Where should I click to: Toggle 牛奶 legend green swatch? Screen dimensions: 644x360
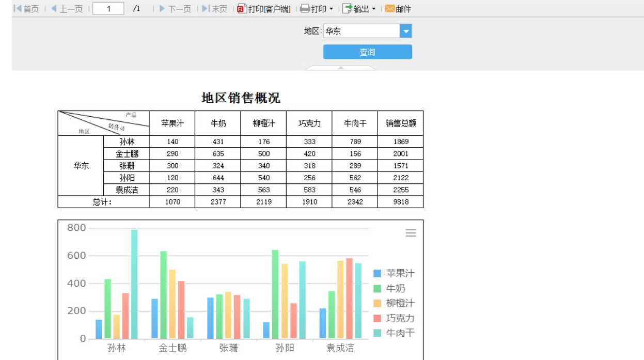click(378, 289)
